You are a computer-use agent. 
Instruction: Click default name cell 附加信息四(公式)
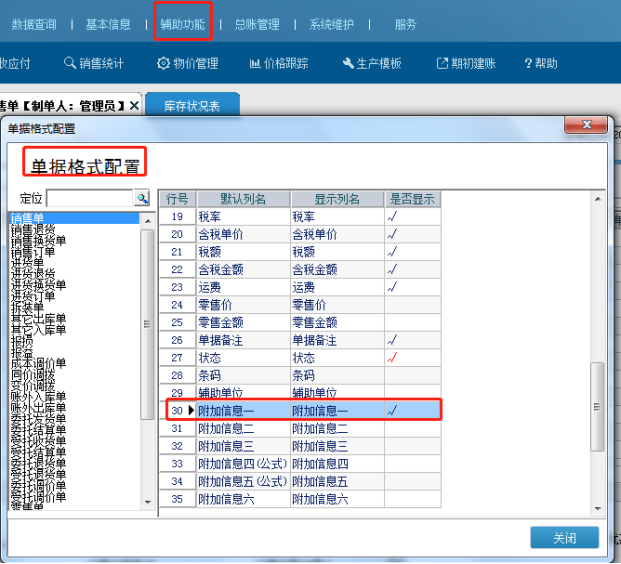point(244,464)
